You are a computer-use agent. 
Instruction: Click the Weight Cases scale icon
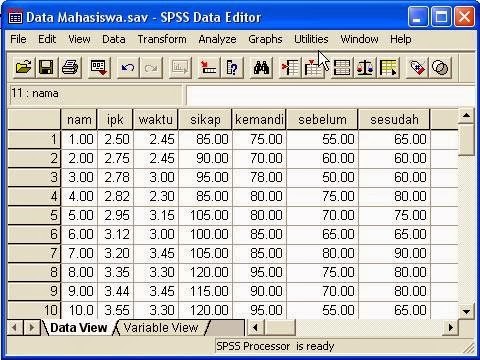pos(365,68)
